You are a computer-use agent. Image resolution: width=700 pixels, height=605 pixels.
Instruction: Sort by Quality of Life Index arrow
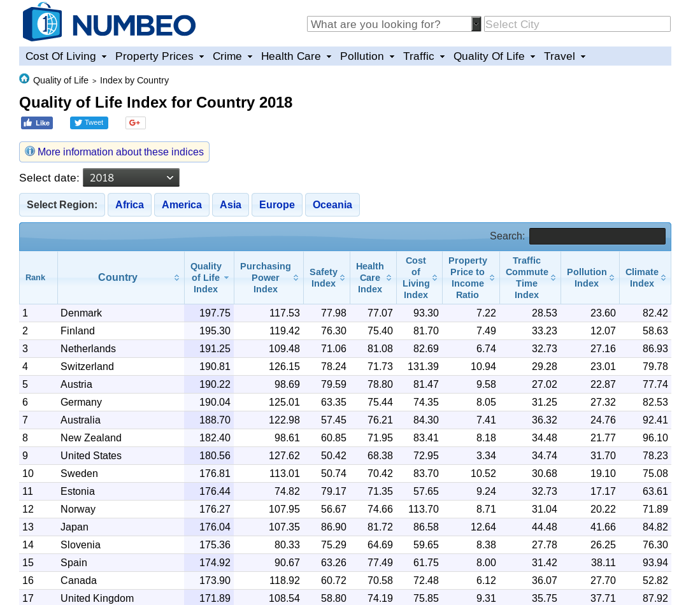click(226, 278)
